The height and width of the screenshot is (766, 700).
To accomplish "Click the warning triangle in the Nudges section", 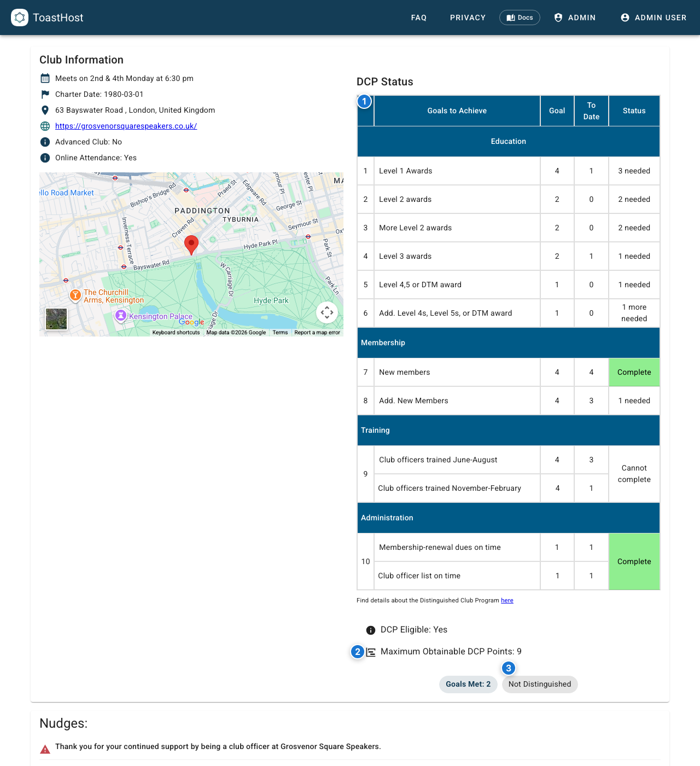I will pos(45,747).
